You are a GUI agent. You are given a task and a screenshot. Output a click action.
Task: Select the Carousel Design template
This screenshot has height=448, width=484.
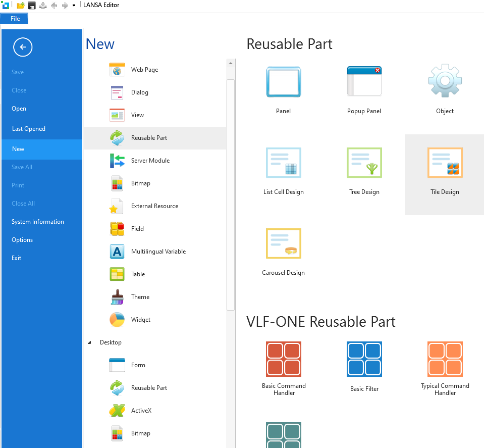[283, 243]
